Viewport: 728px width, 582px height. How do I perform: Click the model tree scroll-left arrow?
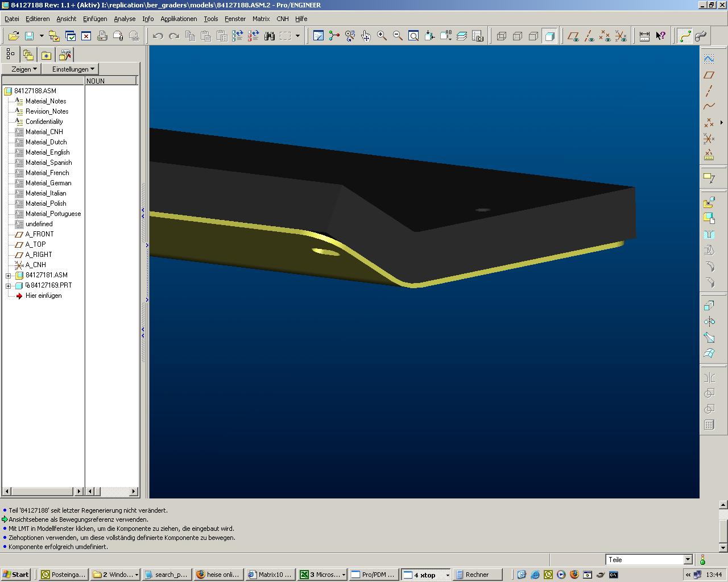click(7, 491)
